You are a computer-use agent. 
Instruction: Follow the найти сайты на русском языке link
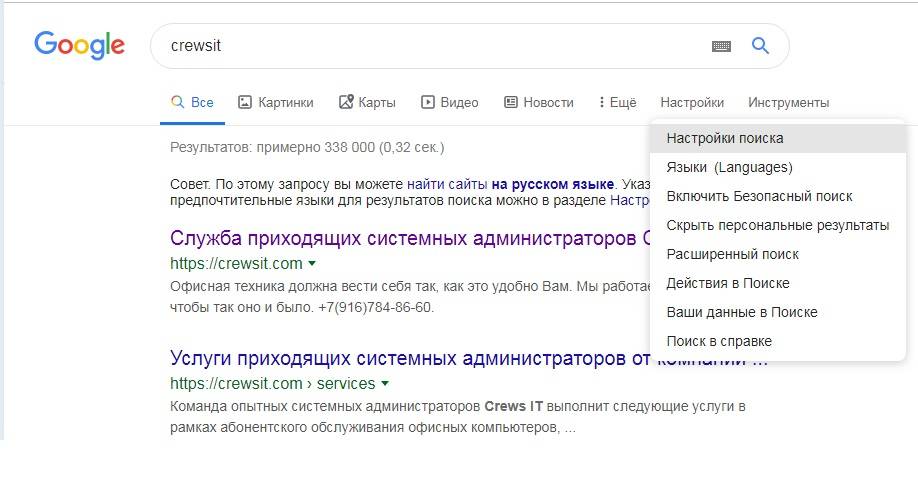point(511,184)
